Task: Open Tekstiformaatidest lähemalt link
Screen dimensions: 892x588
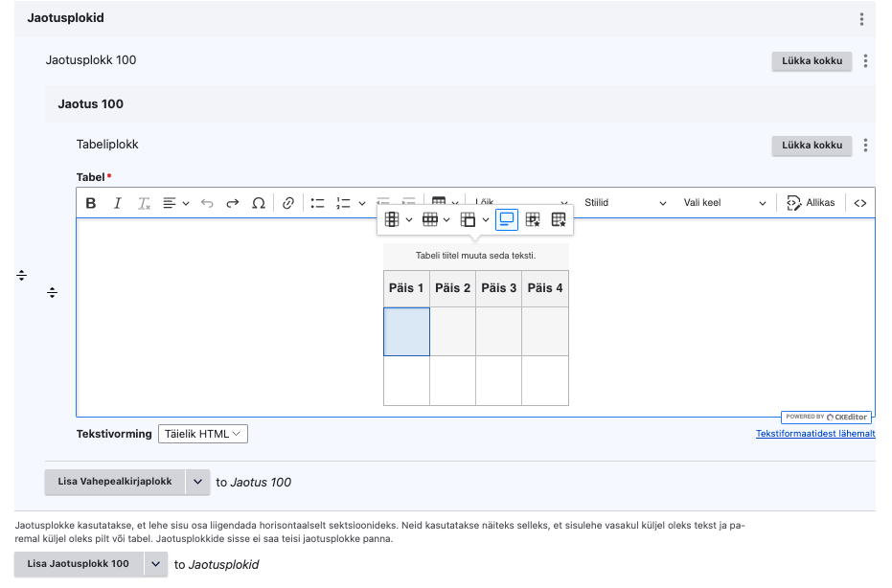Action: 814,434
